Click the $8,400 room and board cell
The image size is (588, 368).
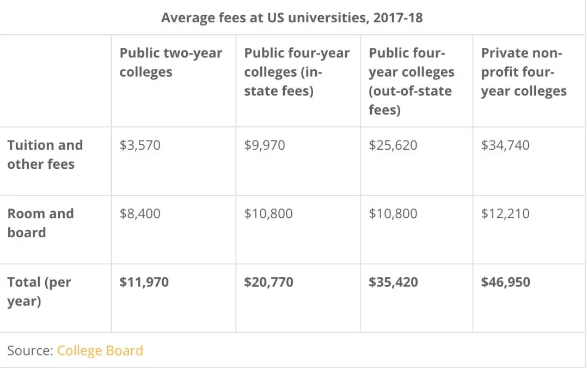(140, 214)
